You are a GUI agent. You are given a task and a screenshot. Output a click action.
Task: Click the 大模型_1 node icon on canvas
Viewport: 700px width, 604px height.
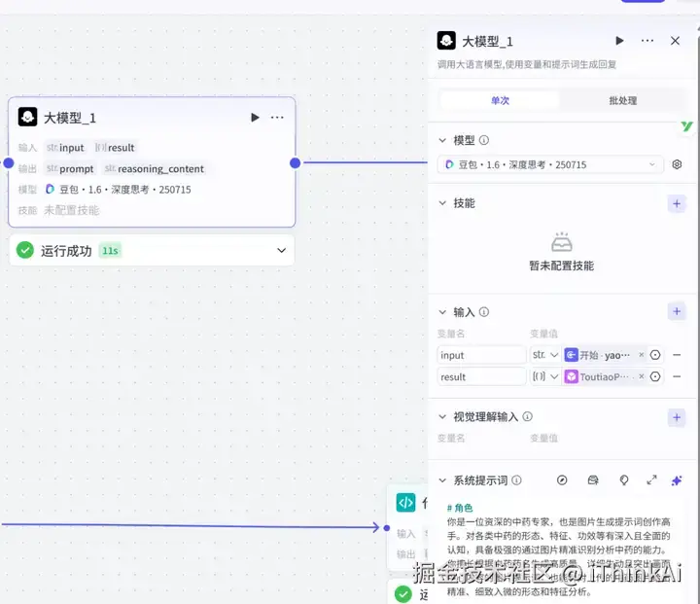(x=27, y=117)
